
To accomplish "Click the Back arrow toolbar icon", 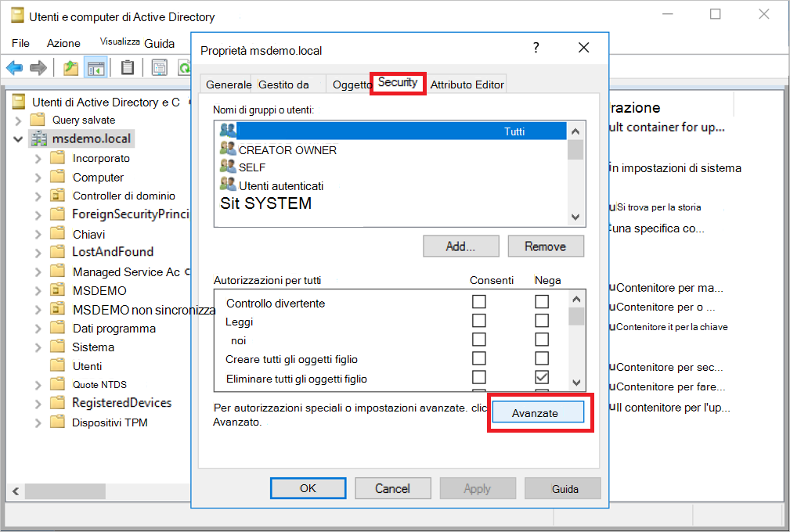I will pos(15,67).
